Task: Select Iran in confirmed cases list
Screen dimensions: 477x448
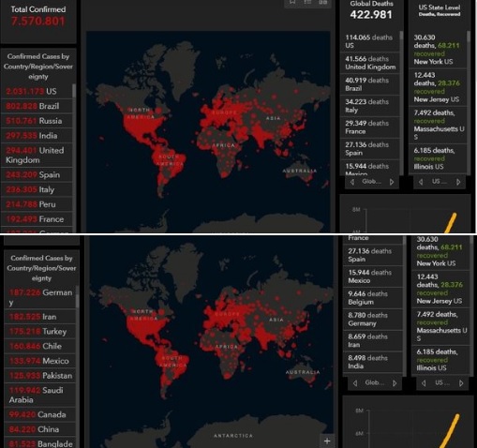Action: click(x=39, y=317)
